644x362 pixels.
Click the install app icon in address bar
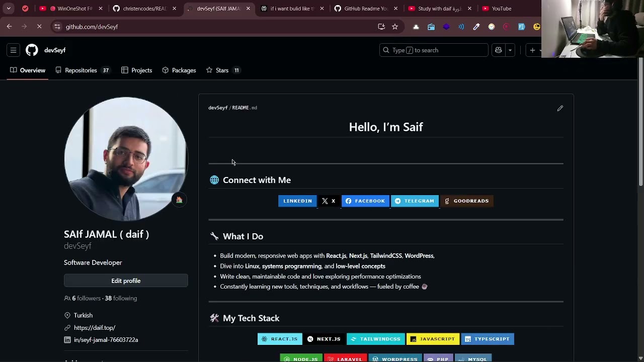coord(381,27)
